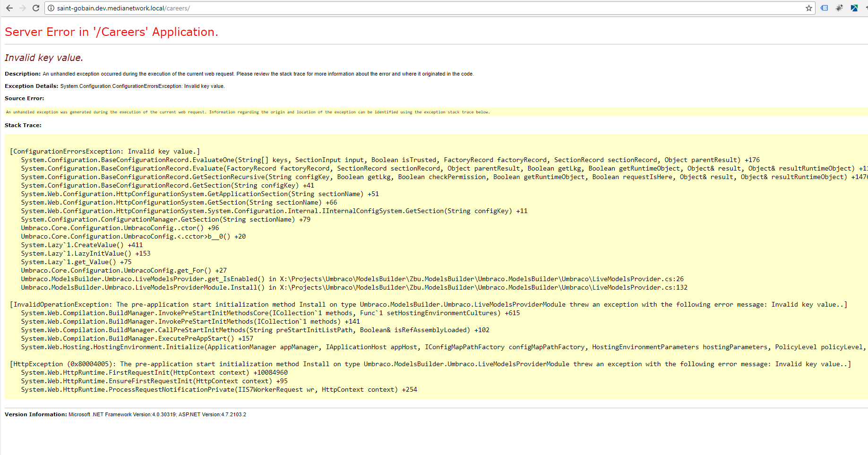The height and width of the screenshot is (455, 868).
Task: Click the IInternalConfigSystem.GetSection +11 line
Action: (x=274, y=211)
